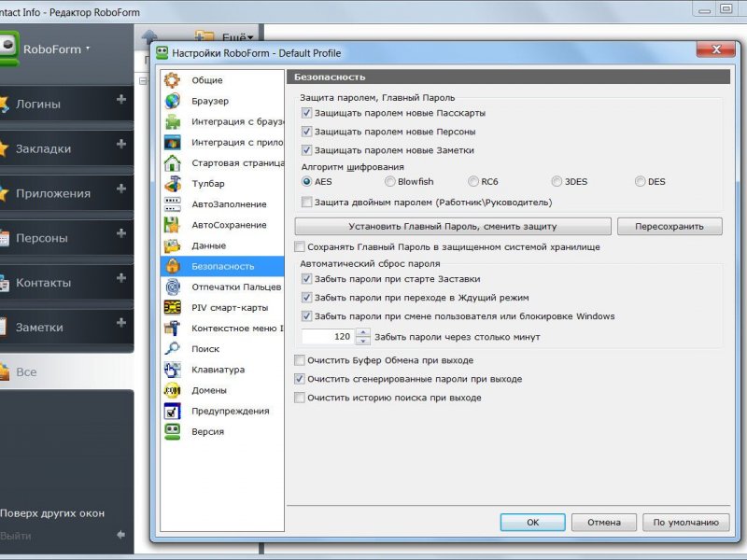Click the Пересохранить button
The width and height of the screenshot is (747, 560).
pos(669,227)
